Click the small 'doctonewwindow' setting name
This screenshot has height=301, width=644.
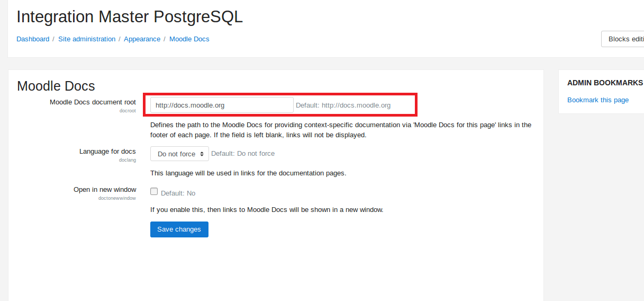click(117, 198)
